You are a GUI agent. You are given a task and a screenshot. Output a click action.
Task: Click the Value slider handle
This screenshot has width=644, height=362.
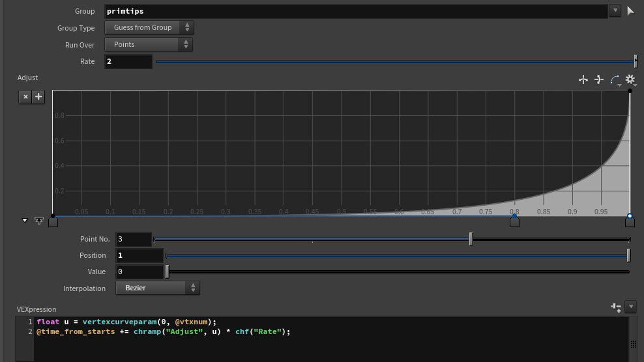point(167,271)
